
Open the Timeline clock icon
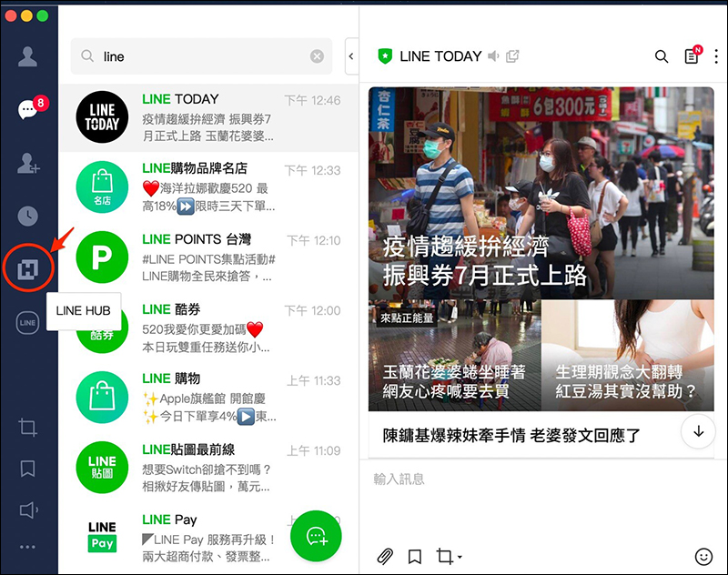point(28,216)
